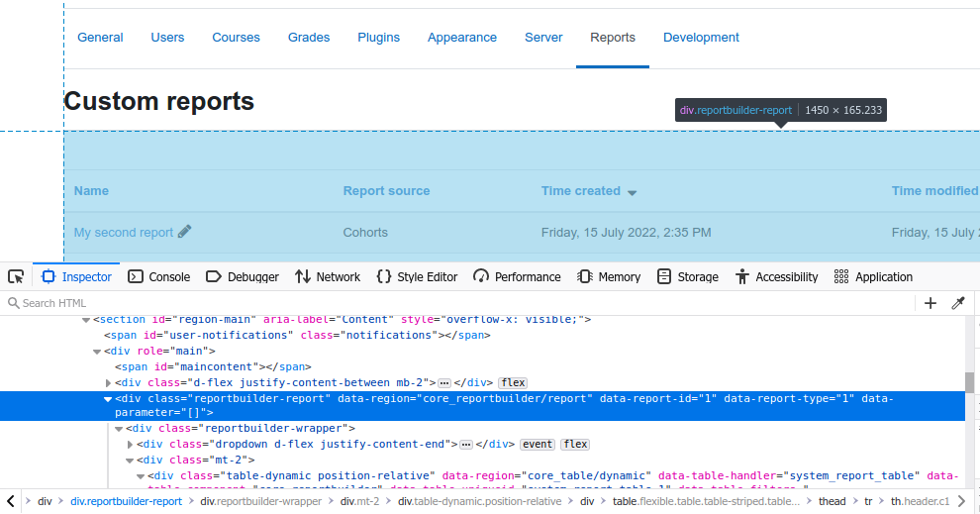
Task: Expand the dropdown d-flex div node
Action: pyautogui.click(x=130, y=444)
